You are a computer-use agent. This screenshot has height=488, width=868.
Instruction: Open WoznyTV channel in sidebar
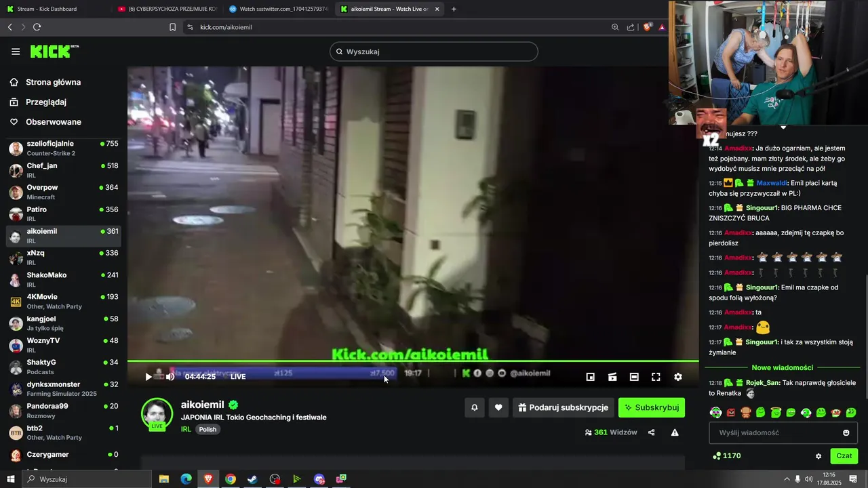64,345
